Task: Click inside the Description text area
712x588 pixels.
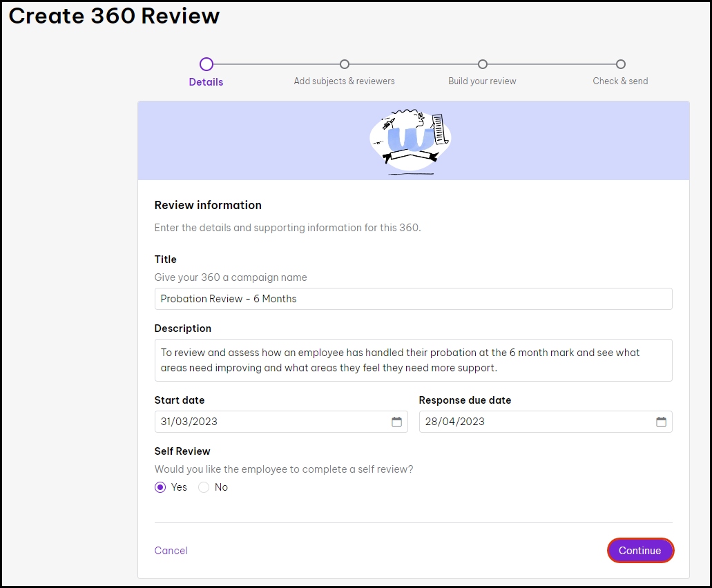Action: [413, 360]
